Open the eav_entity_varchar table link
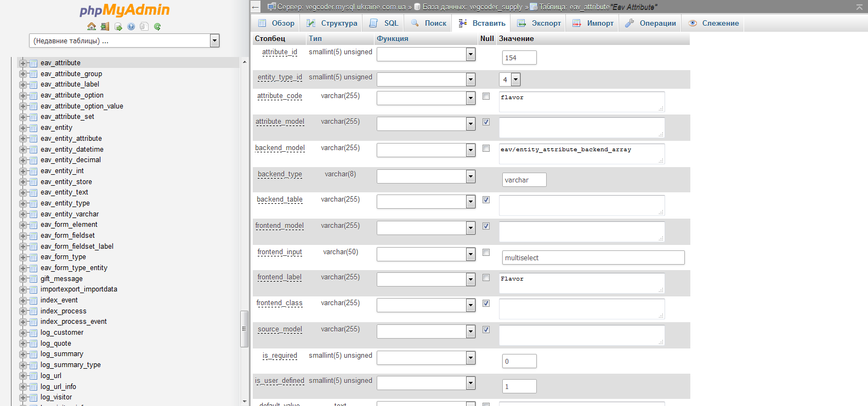The image size is (868, 406). coord(70,214)
